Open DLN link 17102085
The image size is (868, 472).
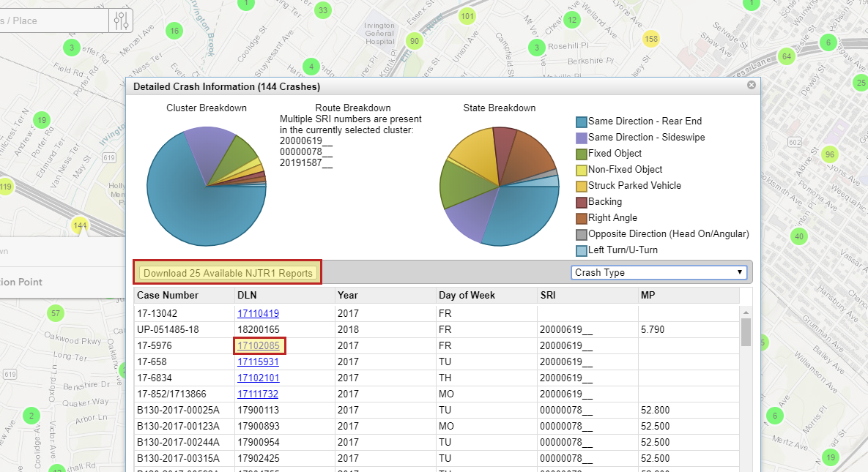click(x=259, y=345)
